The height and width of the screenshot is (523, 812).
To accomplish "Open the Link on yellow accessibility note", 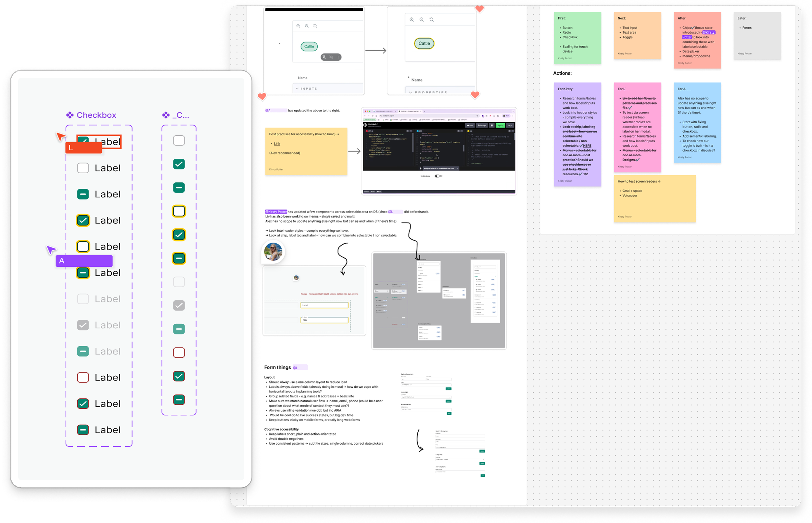I will pyautogui.click(x=277, y=144).
